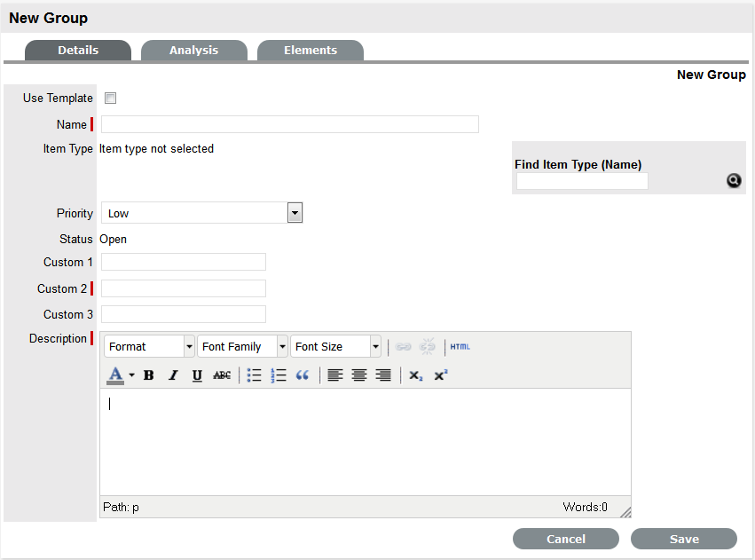Toggle underline formatting
This screenshot has width=755, height=560.
coord(197,375)
